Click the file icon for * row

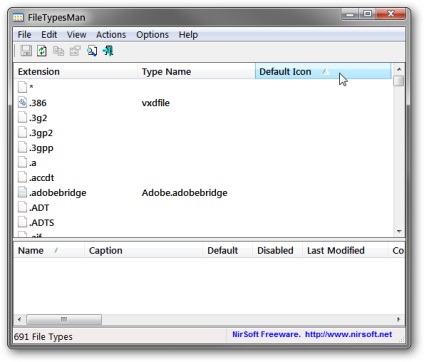(x=22, y=87)
